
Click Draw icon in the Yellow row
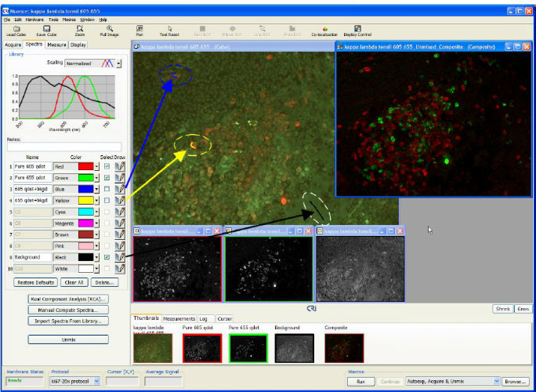coord(120,201)
